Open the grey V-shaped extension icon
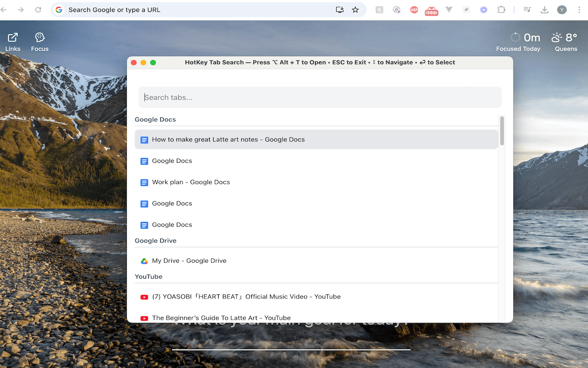The image size is (588, 368). click(449, 10)
